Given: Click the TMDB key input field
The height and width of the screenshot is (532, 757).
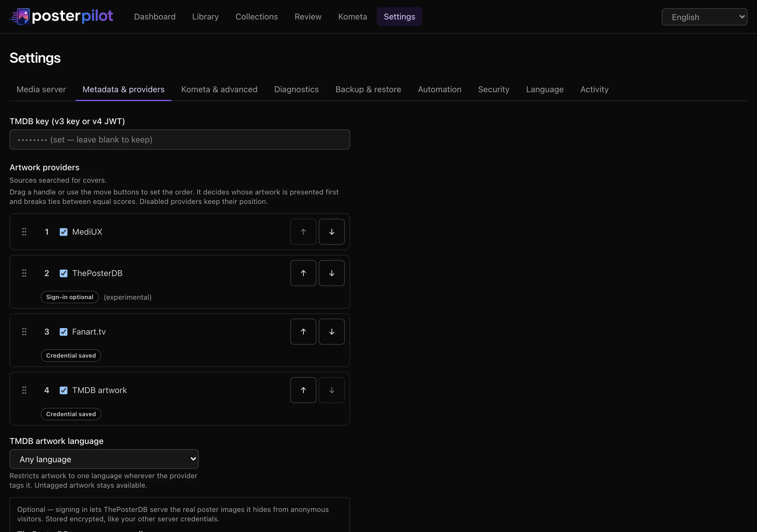Looking at the screenshot, I should pos(179,140).
